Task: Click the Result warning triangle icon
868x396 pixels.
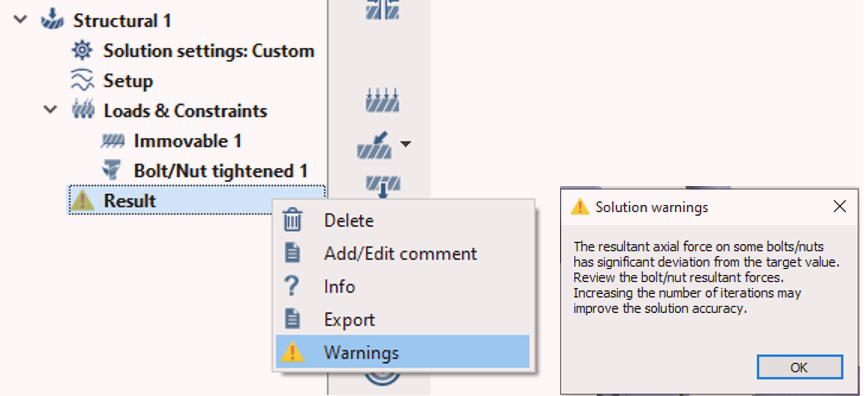Action: (x=82, y=200)
